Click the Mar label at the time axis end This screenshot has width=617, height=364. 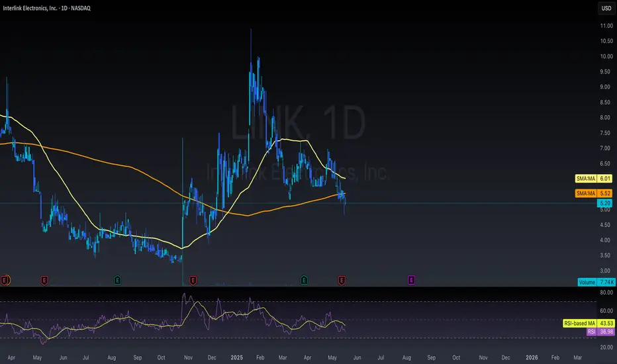(x=578, y=357)
